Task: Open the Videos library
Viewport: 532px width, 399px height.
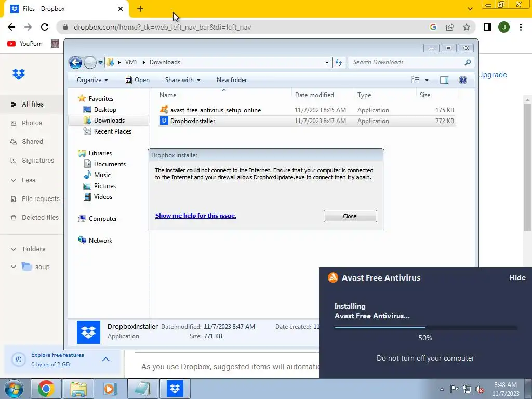Action: 103,197
